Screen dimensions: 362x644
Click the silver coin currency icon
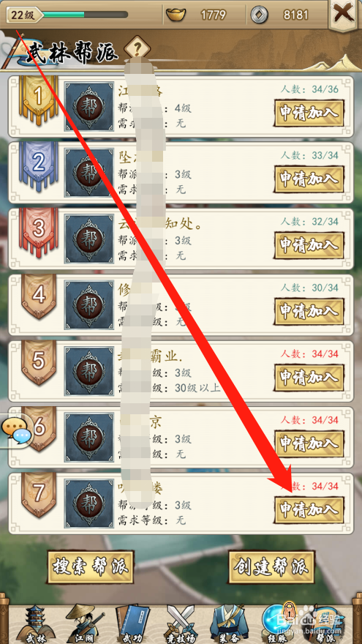coord(260,15)
